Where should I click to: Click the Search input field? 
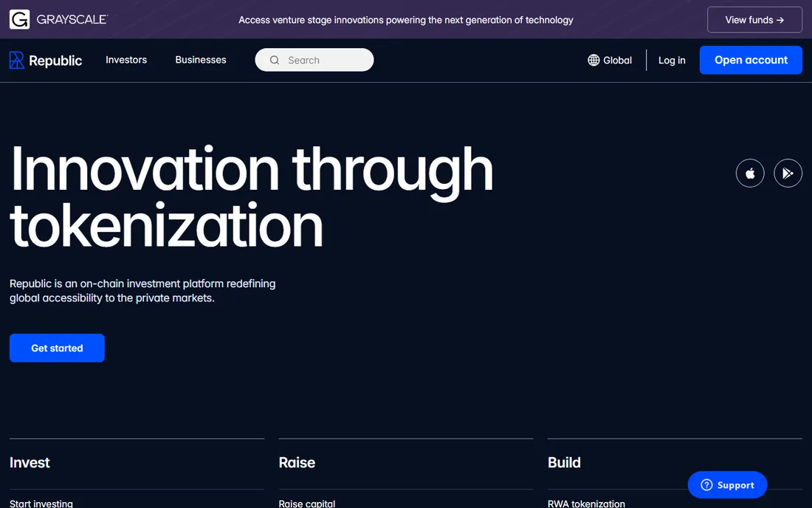pos(314,60)
